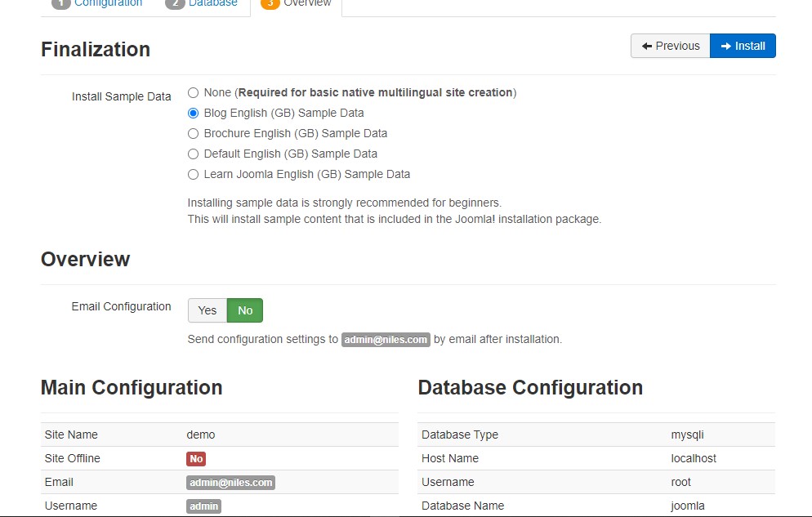The width and height of the screenshot is (812, 517).
Task: Select Default English (GB) Sample Data
Action: [193, 154]
